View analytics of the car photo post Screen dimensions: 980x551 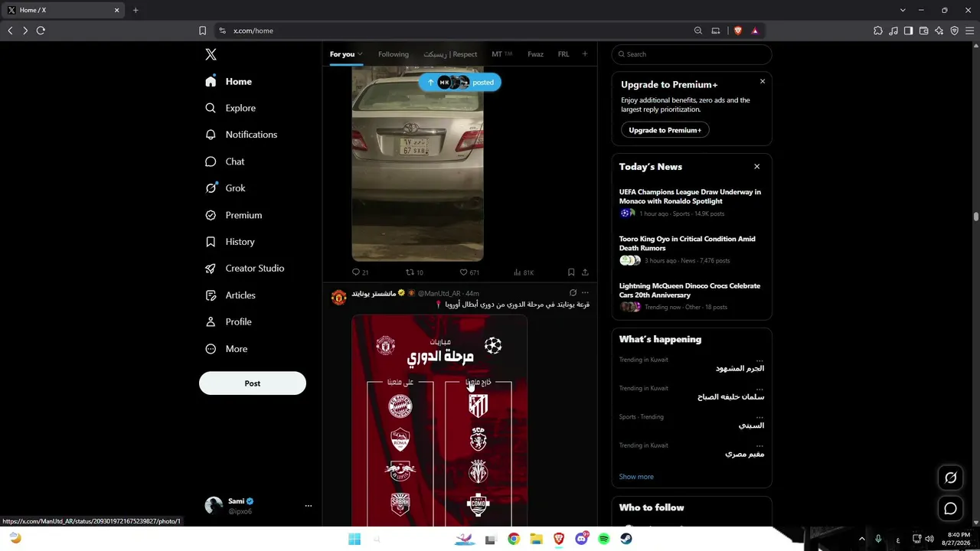point(524,272)
